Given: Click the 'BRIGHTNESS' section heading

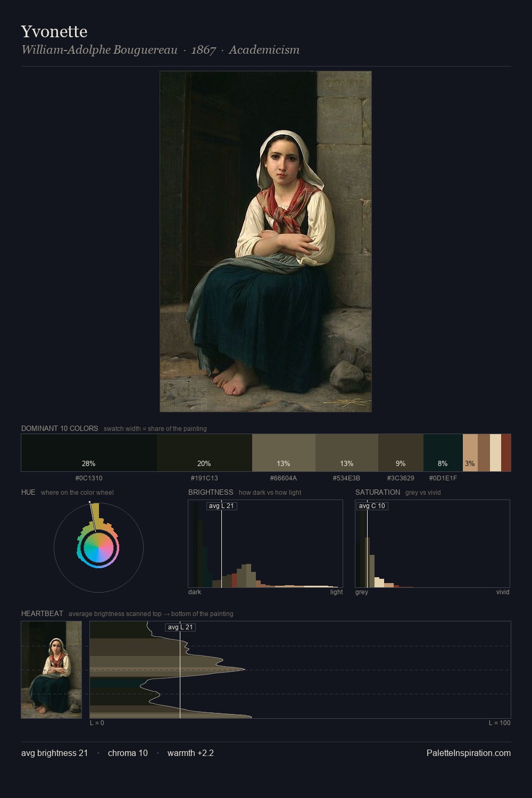Looking at the screenshot, I should (x=211, y=492).
